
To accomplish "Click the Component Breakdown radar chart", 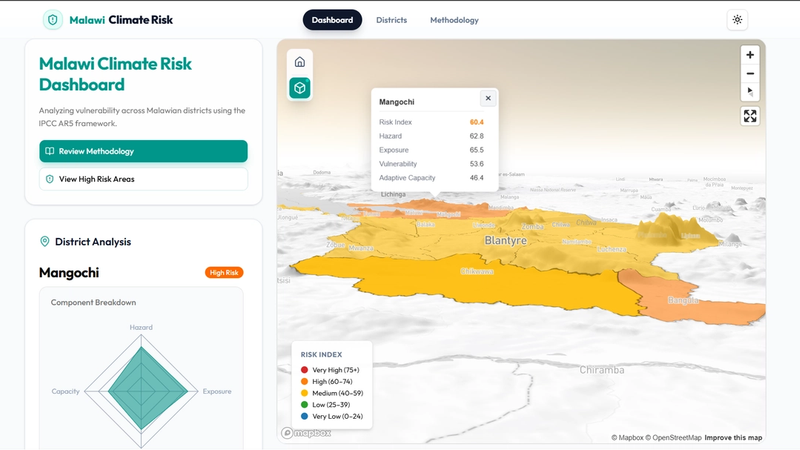I will 141,391.
